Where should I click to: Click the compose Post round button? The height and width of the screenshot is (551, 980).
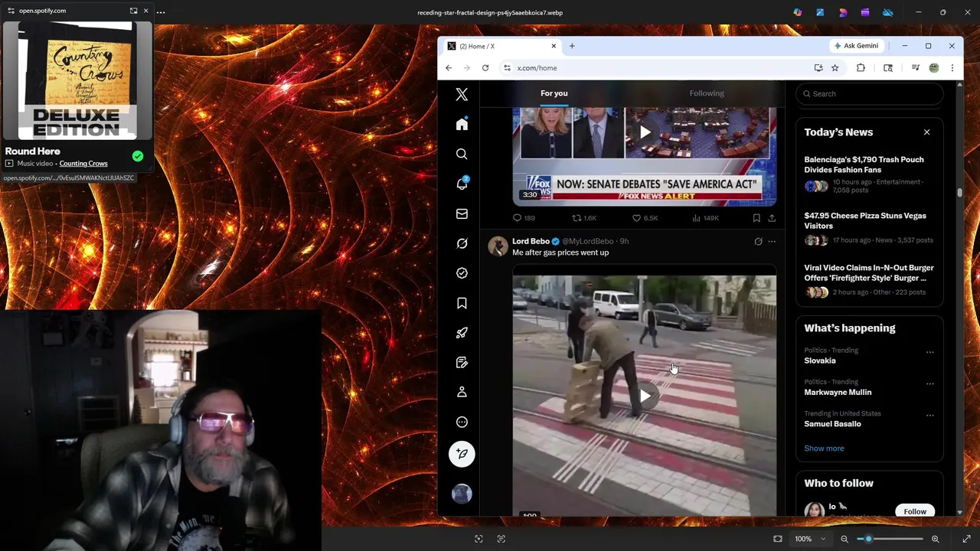pos(462,454)
